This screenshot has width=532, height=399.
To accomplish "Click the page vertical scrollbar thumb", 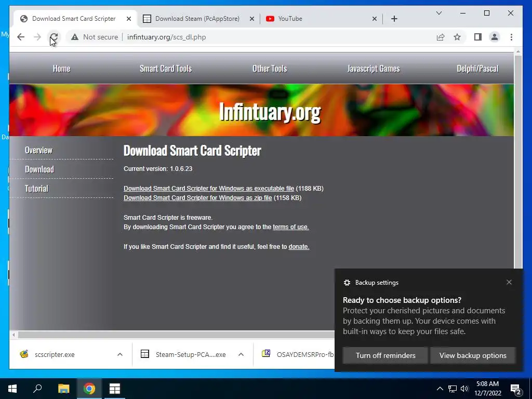I will (x=518, y=163).
